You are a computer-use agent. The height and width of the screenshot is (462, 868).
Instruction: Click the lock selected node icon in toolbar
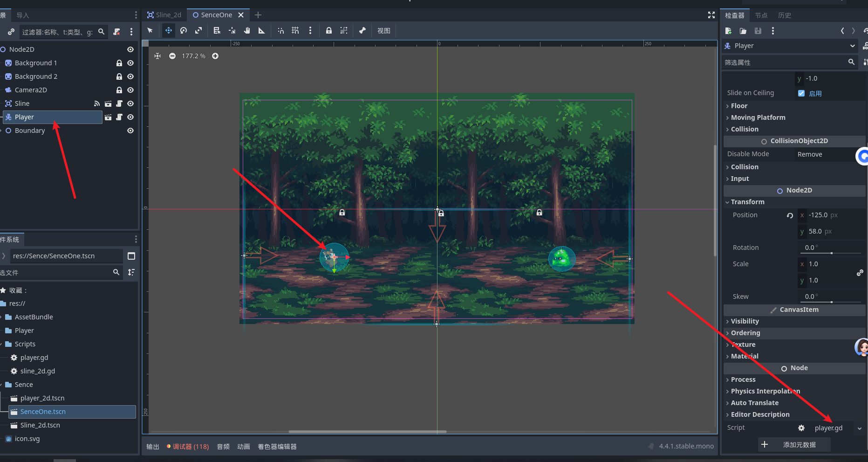[329, 31]
